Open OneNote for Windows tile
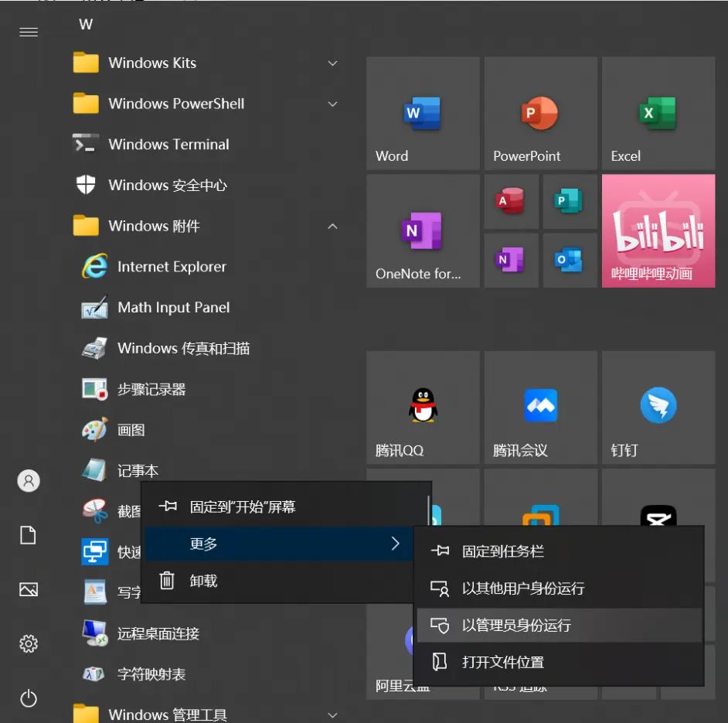The image size is (728, 723). pyautogui.click(x=423, y=231)
